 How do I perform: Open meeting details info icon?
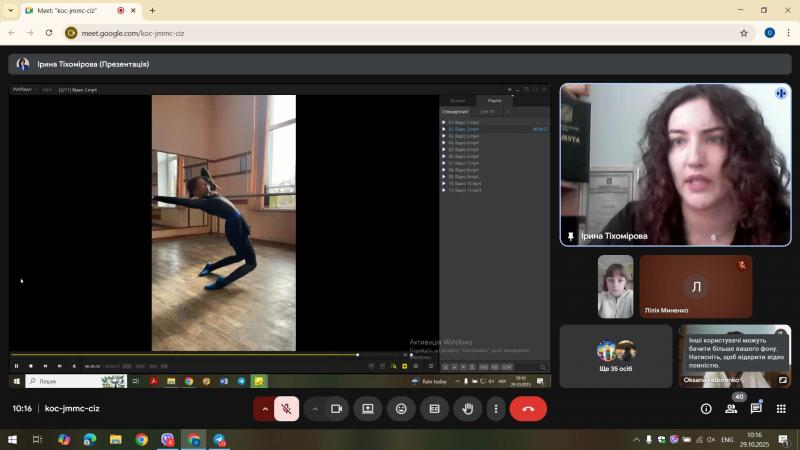[706, 409]
